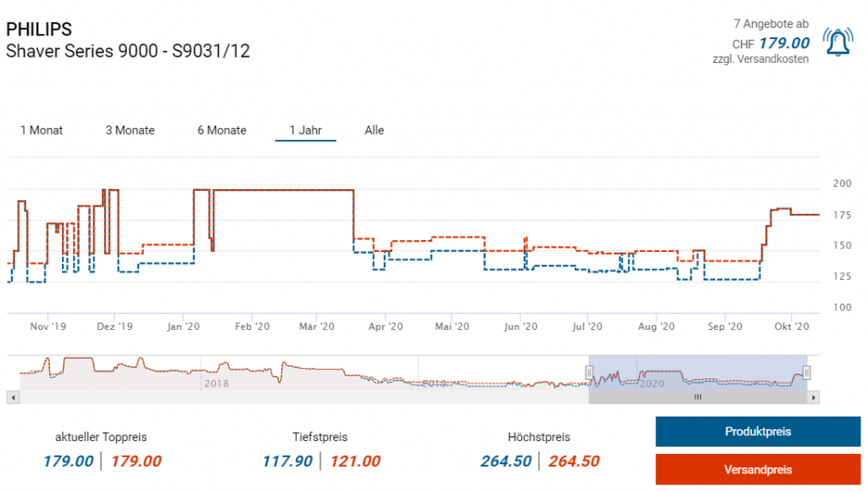Grab the right navigator range handle

pyautogui.click(x=807, y=372)
